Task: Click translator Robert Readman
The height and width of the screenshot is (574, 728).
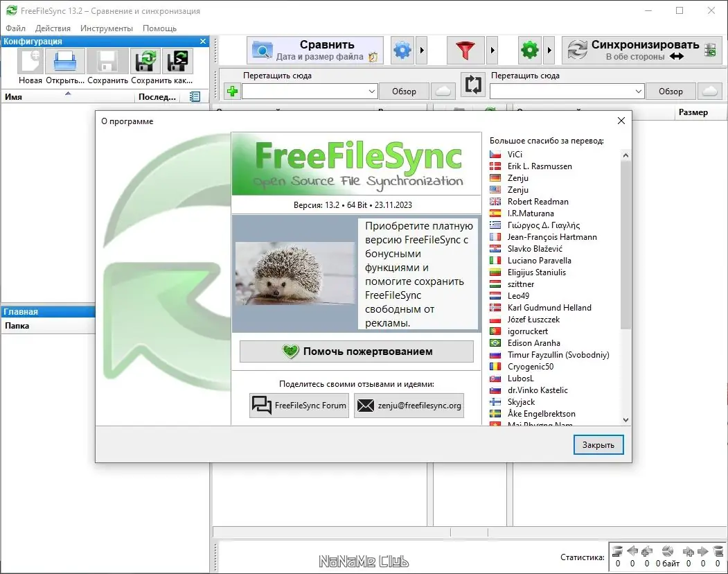Action: (538, 201)
